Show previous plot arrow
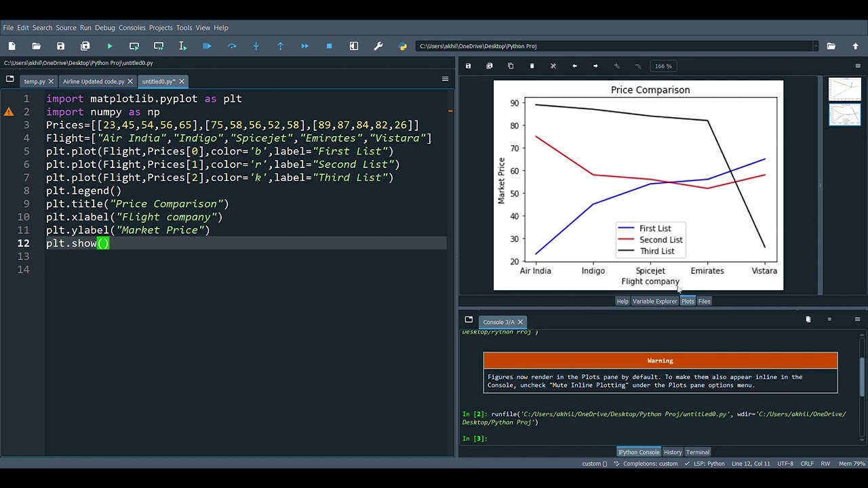This screenshot has width=868, height=488. tap(574, 66)
